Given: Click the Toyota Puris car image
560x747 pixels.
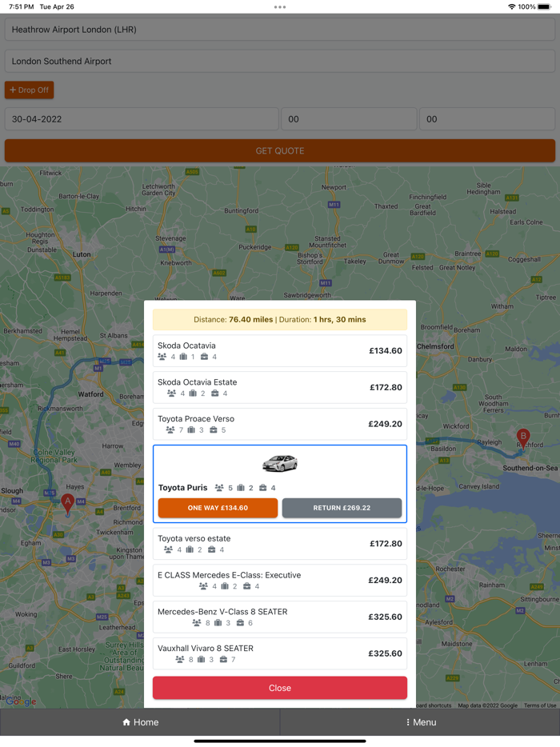Looking at the screenshot, I should pos(280,463).
